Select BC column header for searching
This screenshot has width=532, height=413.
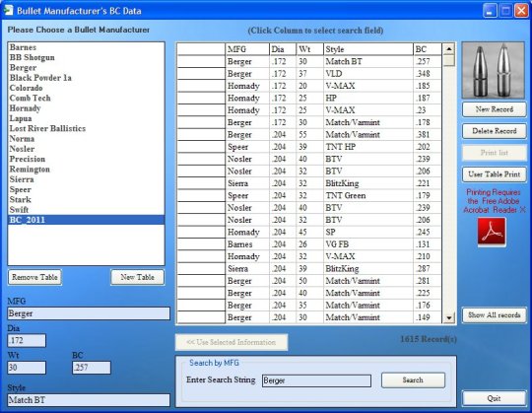[x=428, y=49]
